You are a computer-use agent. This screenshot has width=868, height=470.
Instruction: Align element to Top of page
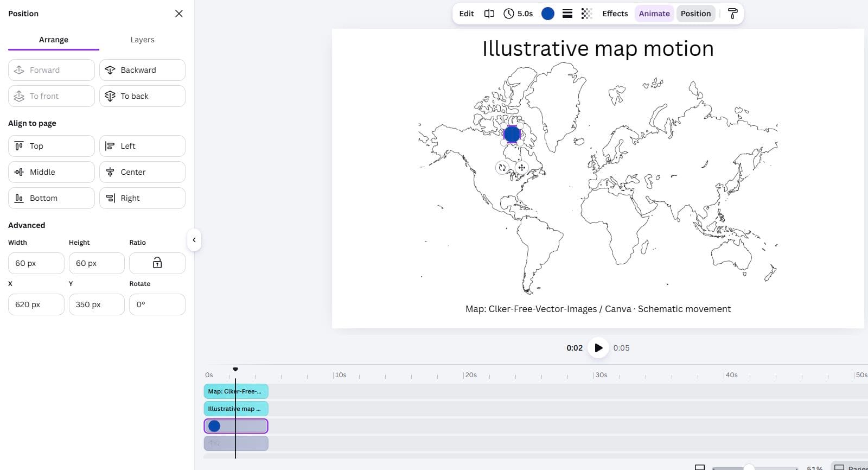click(x=52, y=146)
